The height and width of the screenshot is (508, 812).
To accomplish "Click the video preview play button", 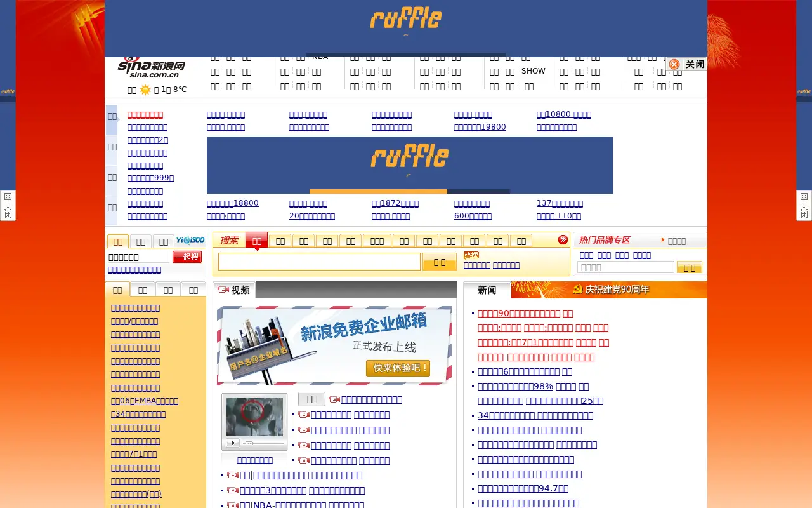I will pyautogui.click(x=232, y=443).
